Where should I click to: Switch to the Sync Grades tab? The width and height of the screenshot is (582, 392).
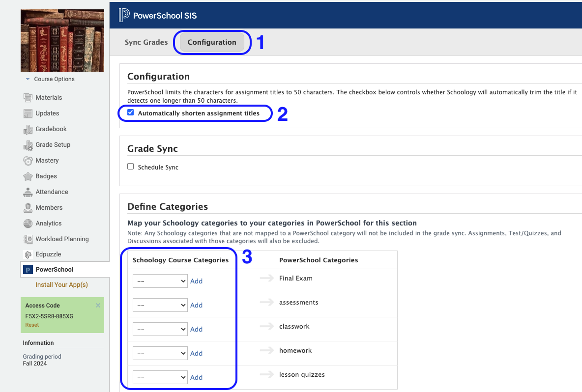tap(146, 42)
